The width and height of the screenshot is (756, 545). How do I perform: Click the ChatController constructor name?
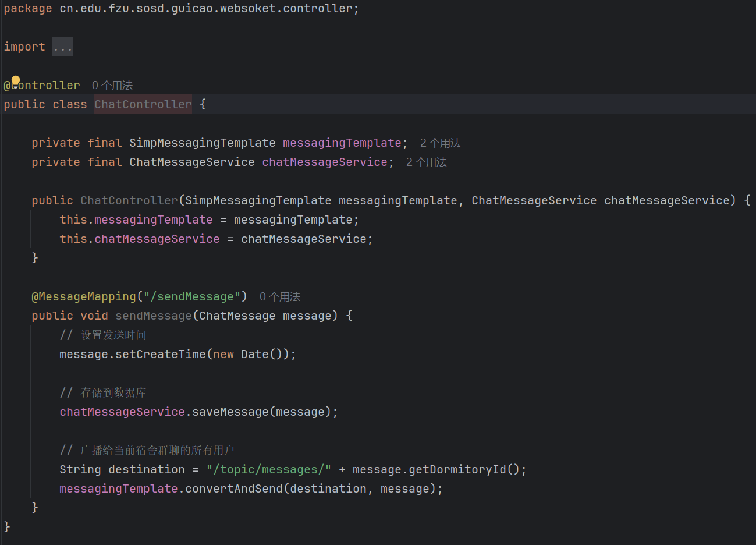coord(129,201)
